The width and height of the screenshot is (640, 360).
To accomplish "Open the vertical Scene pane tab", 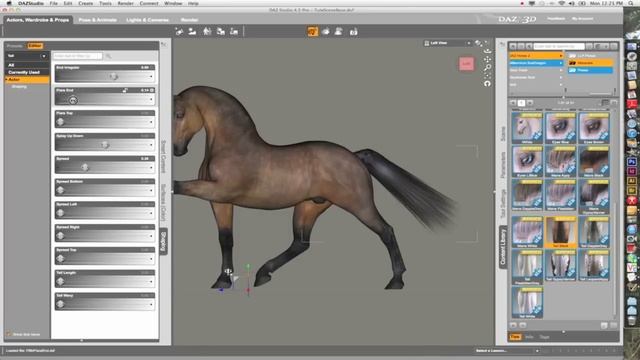I will (503, 134).
